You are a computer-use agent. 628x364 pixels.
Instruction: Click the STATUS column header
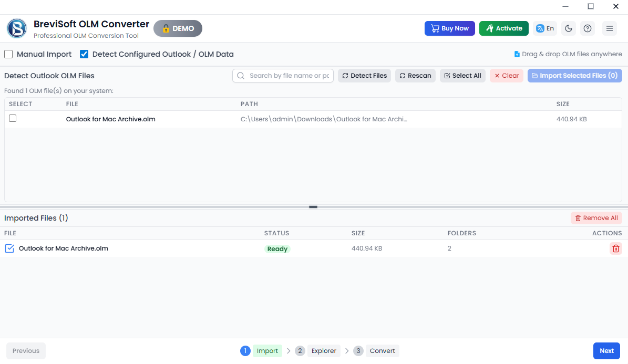pyautogui.click(x=277, y=233)
